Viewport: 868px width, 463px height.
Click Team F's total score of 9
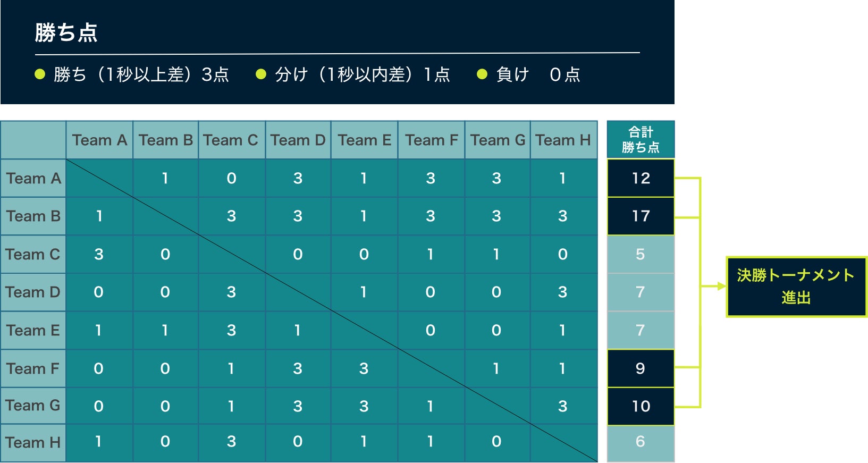641,368
